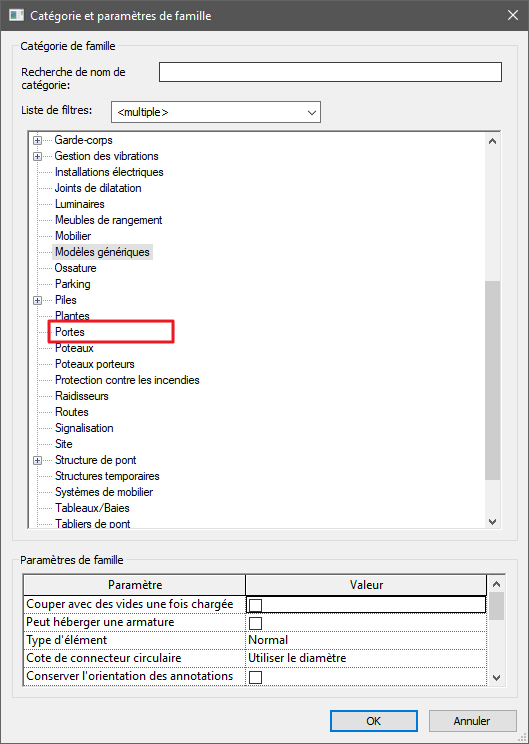Choose the Luminaires category
Image resolution: width=529 pixels, height=744 pixels.
pos(80,204)
